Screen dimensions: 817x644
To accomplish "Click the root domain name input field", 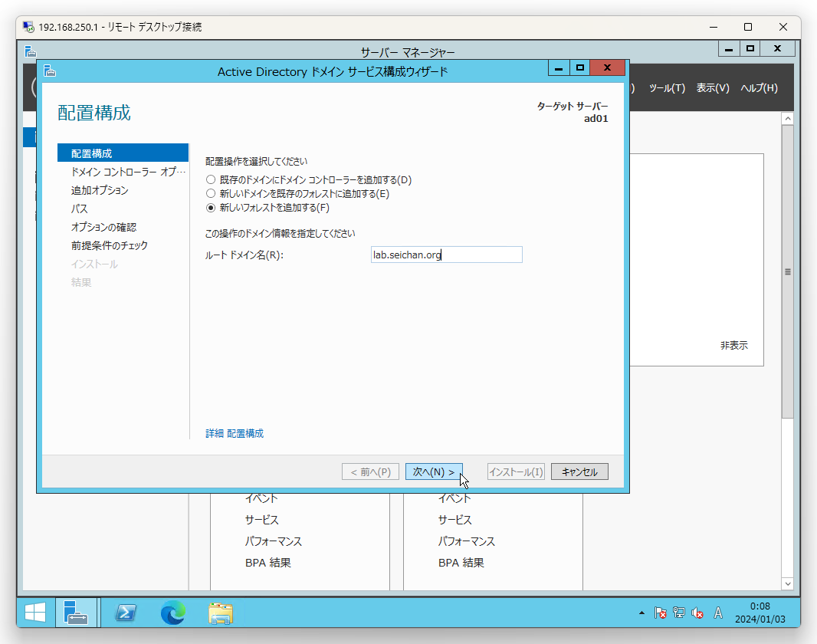I will [x=447, y=255].
